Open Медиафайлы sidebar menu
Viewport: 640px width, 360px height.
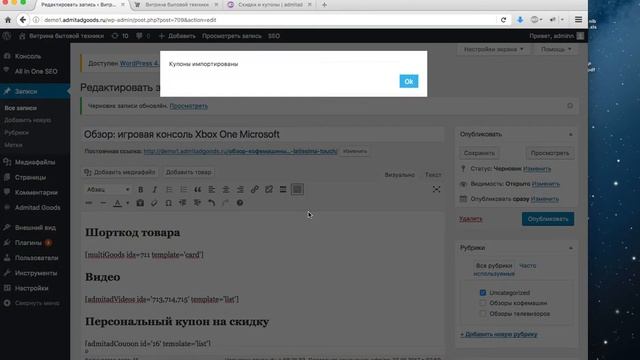[x=35, y=162]
